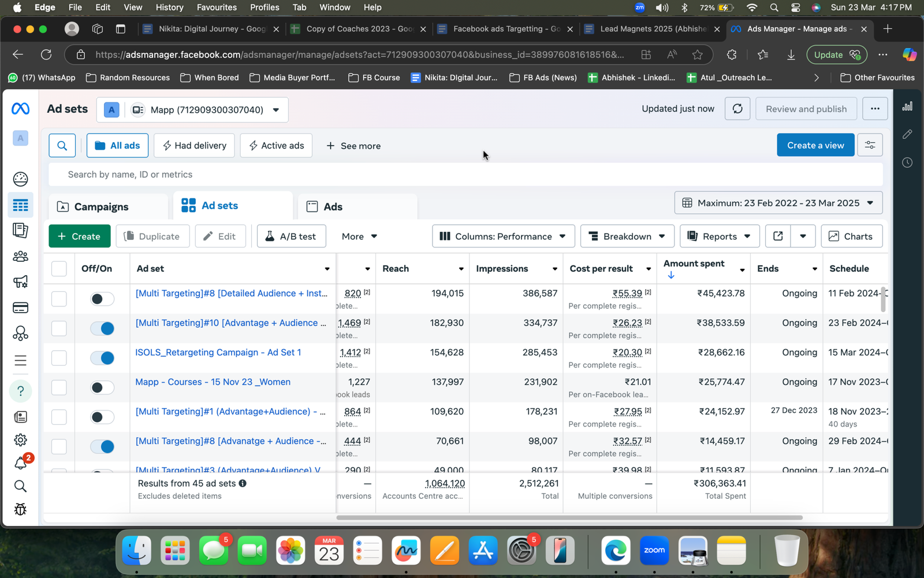
Task: Click magnifier search icon in left sidebar
Action: pyautogui.click(x=20, y=486)
